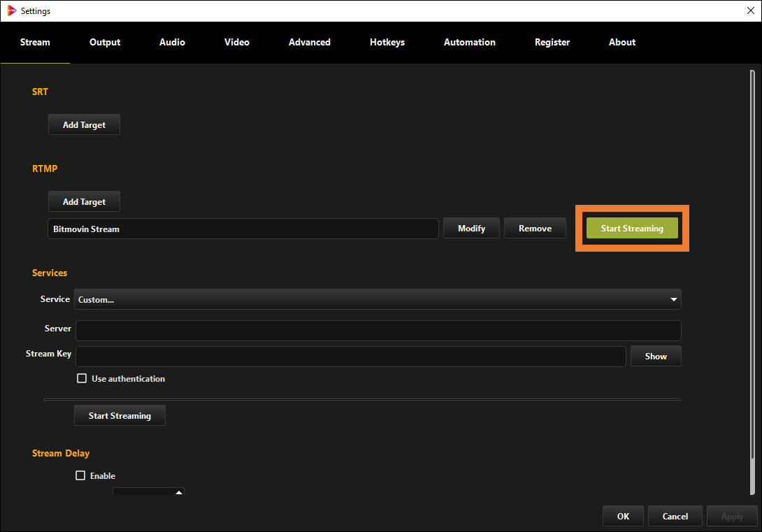Switch to the Automation tab
This screenshot has height=532, width=762.
470,42
